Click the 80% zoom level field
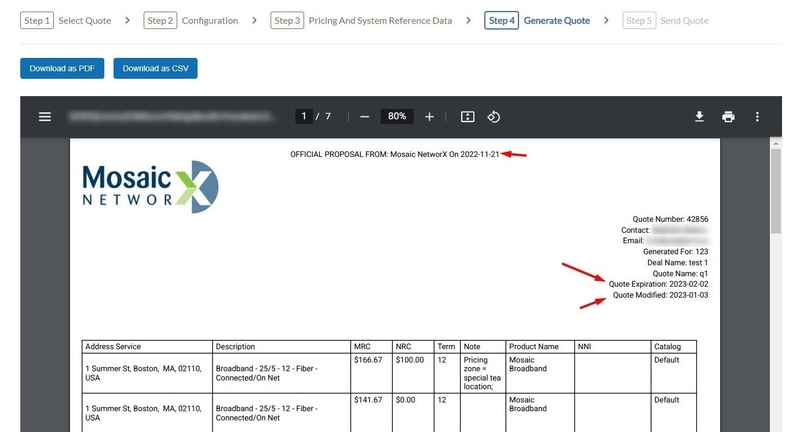The height and width of the screenshot is (432, 800). pos(397,117)
